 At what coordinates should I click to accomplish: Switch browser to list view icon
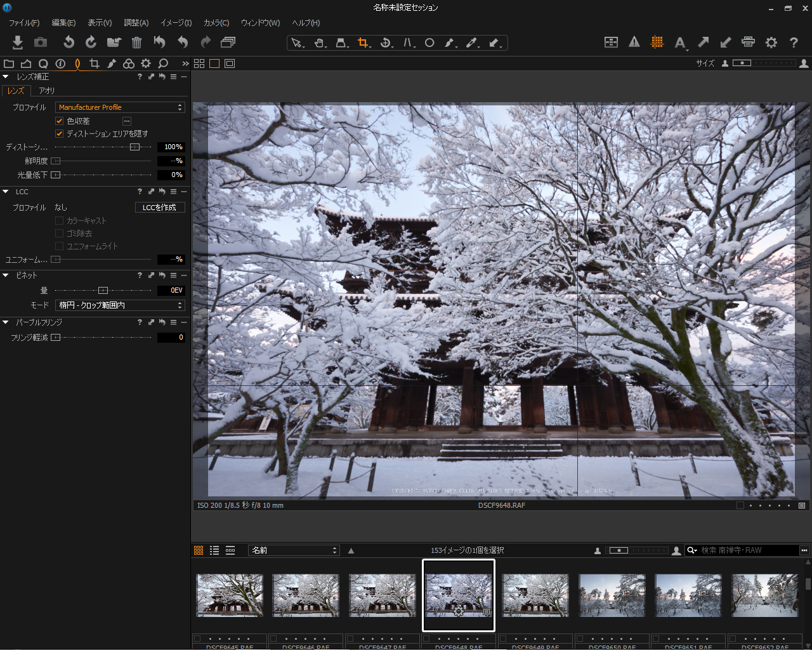[214, 550]
